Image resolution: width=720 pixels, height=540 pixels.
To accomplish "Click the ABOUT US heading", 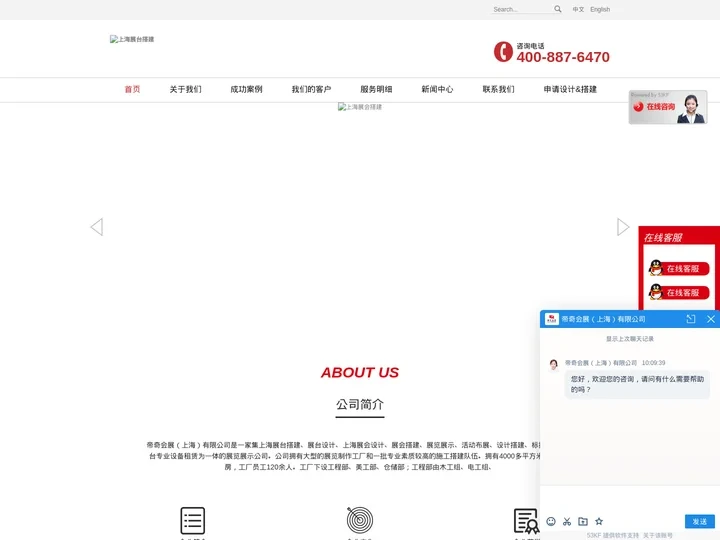I will tap(360, 372).
